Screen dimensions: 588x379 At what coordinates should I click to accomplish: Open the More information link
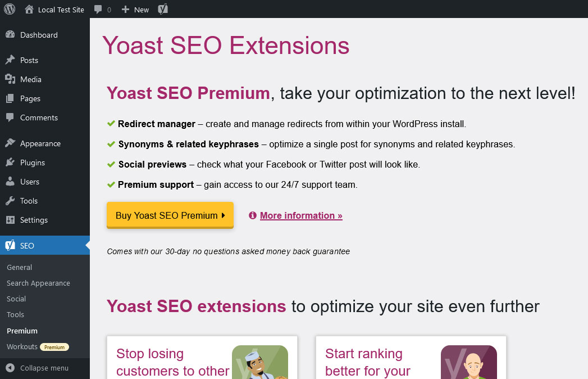pyautogui.click(x=300, y=215)
